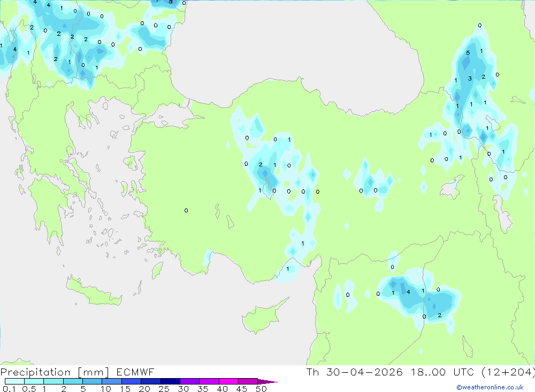
Task: Click the date "30-04-2026" text
Action: click(364, 372)
